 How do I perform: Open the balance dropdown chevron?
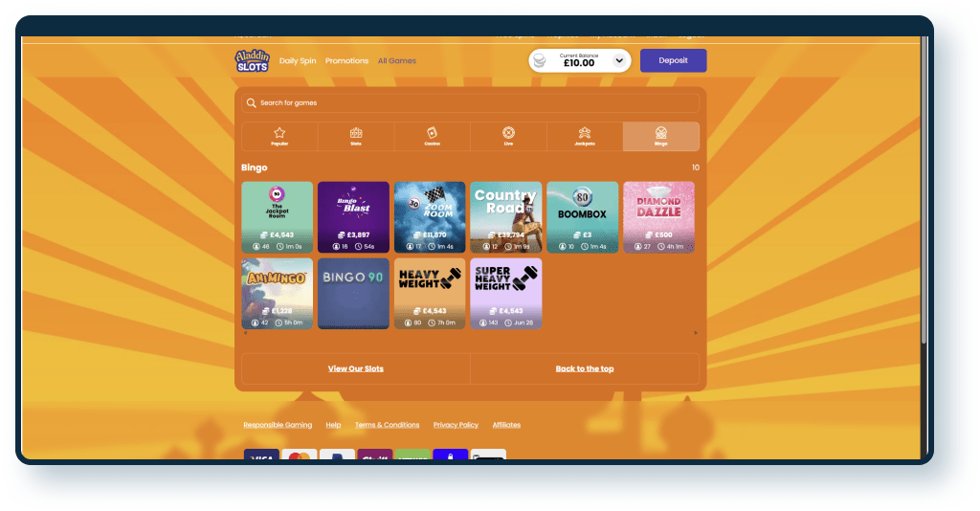[619, 60]
